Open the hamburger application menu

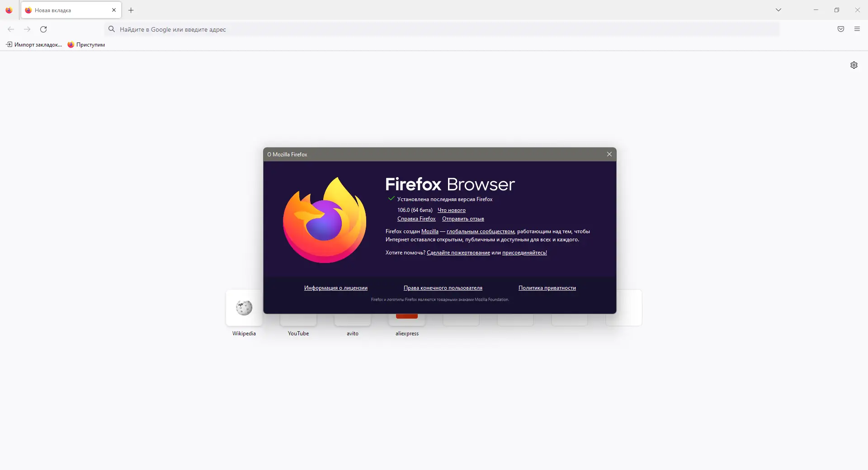[857, 29]
